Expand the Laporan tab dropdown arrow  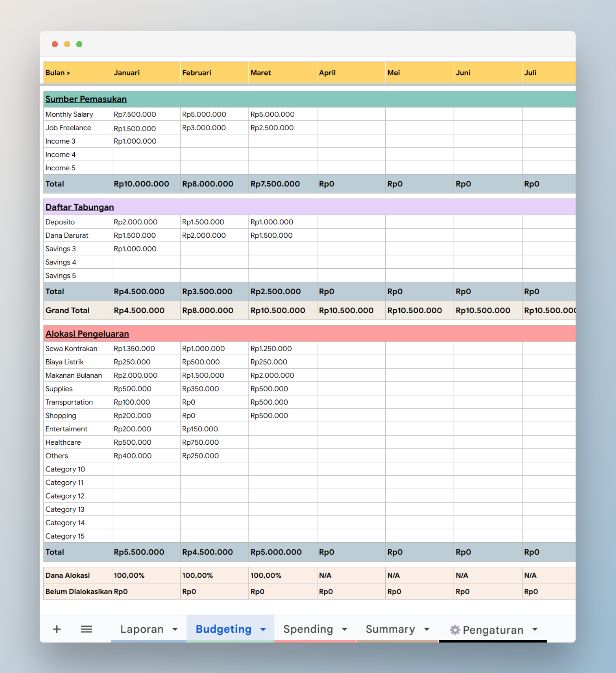click(175, 629)
